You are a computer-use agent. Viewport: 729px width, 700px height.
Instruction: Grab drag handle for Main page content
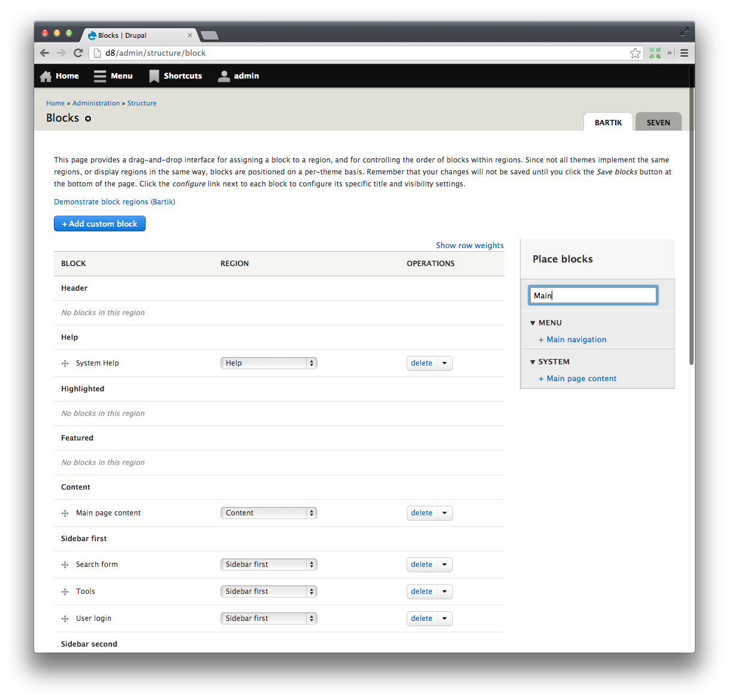pos(65,513)
